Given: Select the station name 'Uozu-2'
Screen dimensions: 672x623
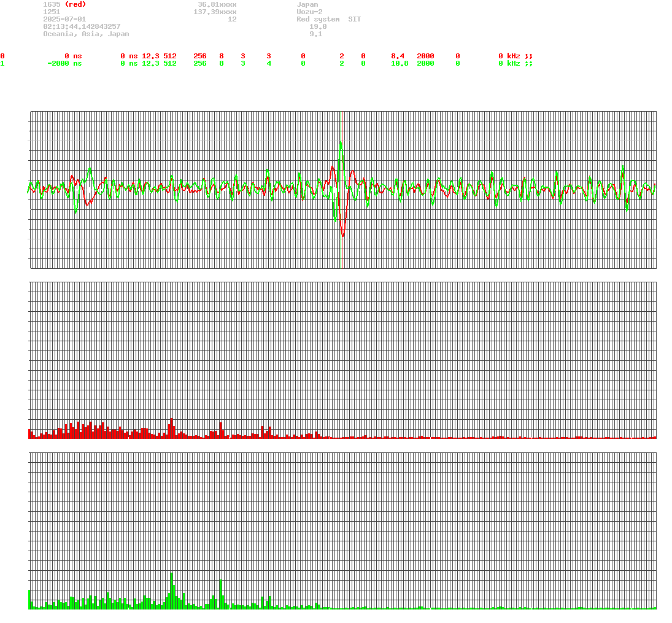Looking at the screenshot, I should [x=310, y=12].
